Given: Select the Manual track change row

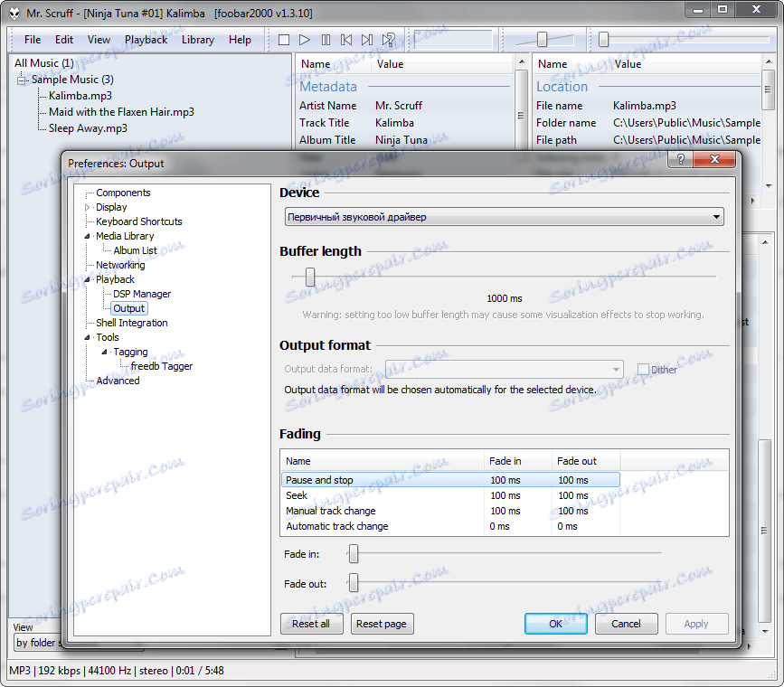Looking at the screenshot, I should 450,511.
